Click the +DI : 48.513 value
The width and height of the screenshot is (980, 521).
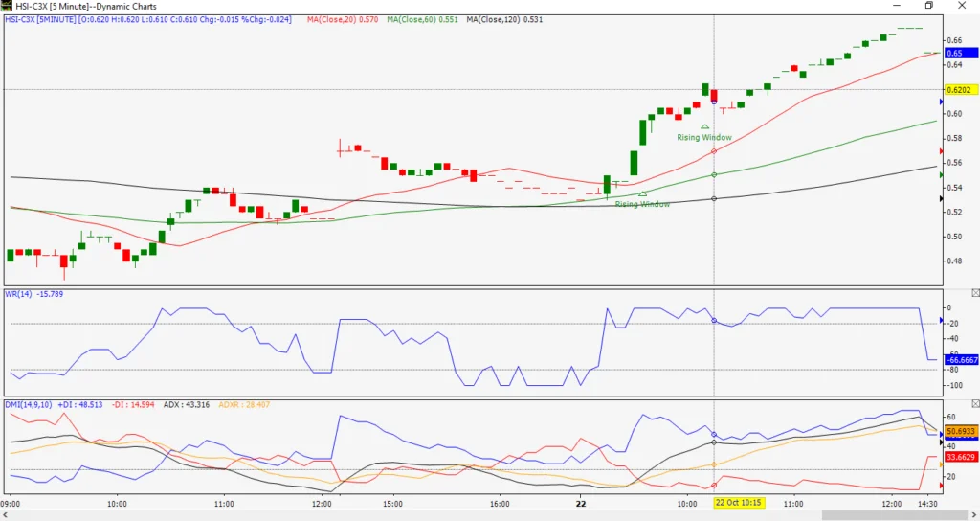[x=80, y=405]
